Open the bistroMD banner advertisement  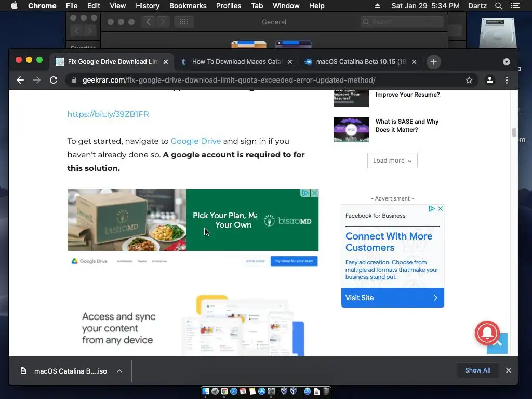pos(193,220)
